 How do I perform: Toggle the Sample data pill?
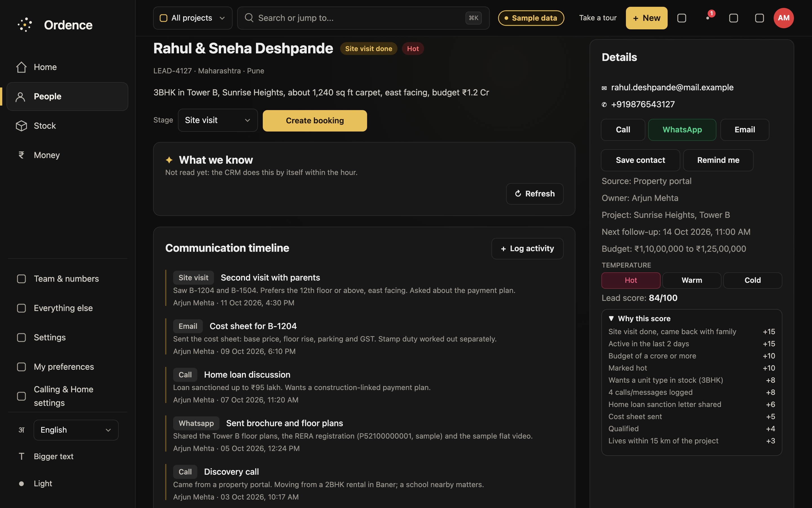[x=531, y=18]
